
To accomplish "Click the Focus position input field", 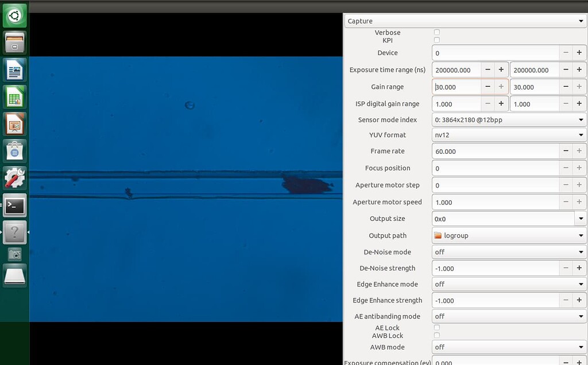I will click(x=494, y=168).
